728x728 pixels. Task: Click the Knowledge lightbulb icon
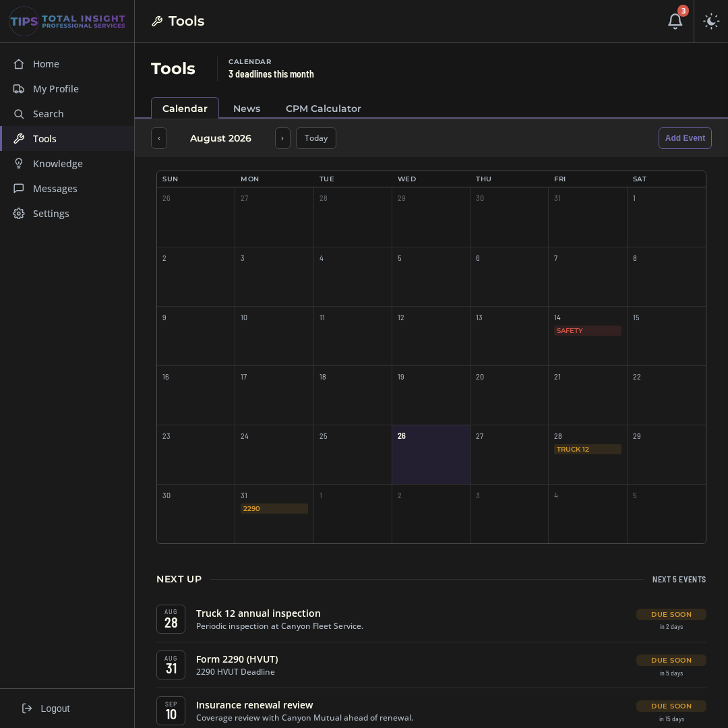click(x=19, y=164)
